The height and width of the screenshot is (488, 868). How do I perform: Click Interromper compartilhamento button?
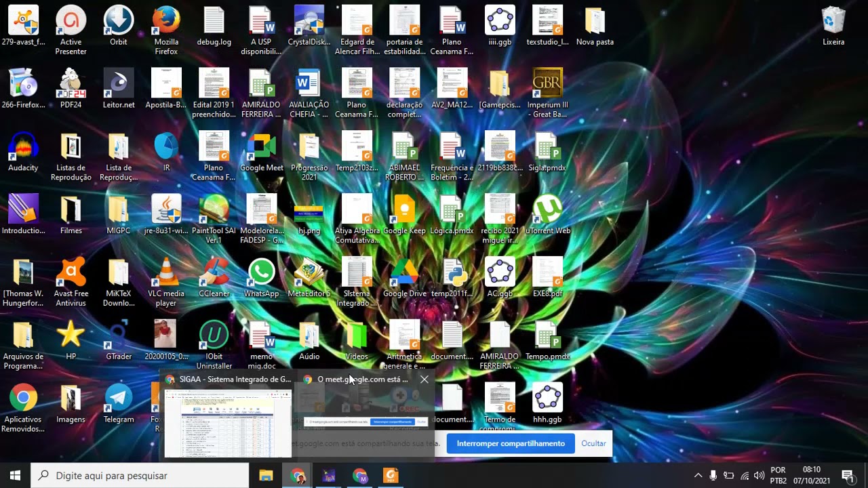511,443
